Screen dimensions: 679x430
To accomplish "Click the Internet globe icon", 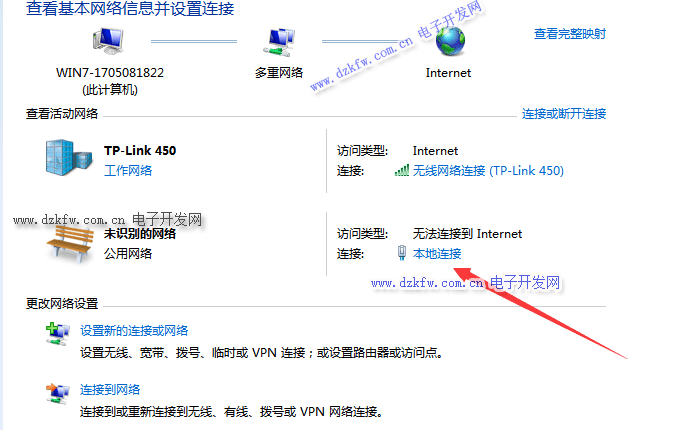I will tap(450, 42).
